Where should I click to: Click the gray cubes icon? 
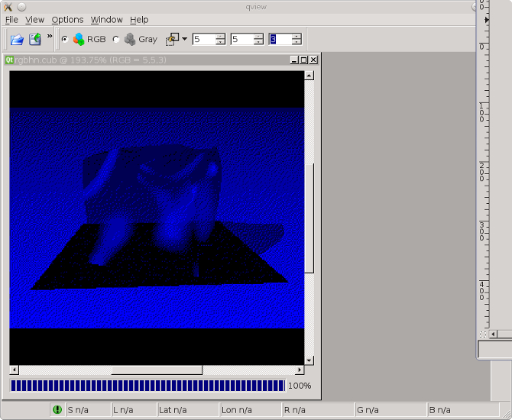pyautogui.click(x=130, y=39)
